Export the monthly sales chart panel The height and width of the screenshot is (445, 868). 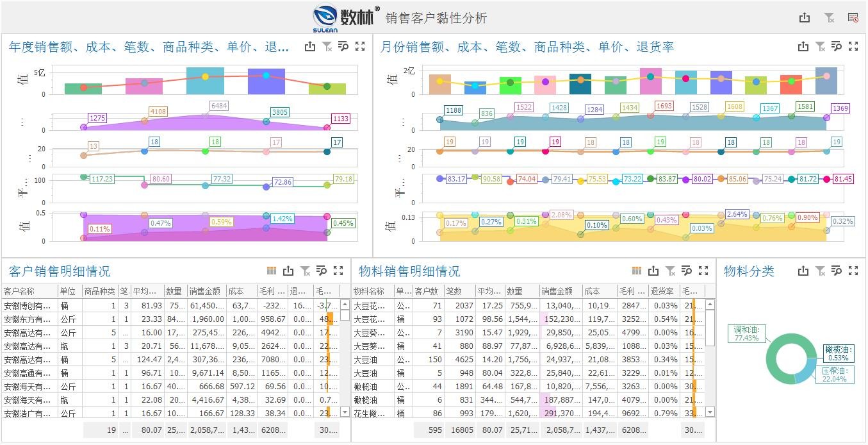coord(803,46)
